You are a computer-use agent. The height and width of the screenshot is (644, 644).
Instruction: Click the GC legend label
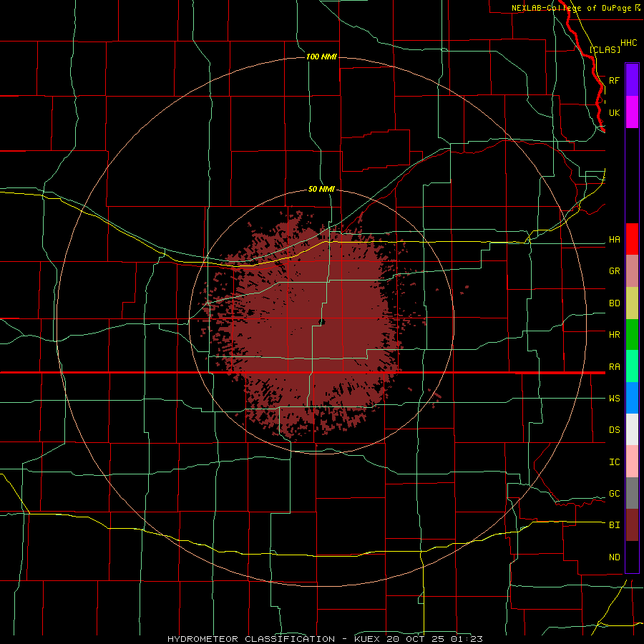pyautogui.click(x=614, y=494)
